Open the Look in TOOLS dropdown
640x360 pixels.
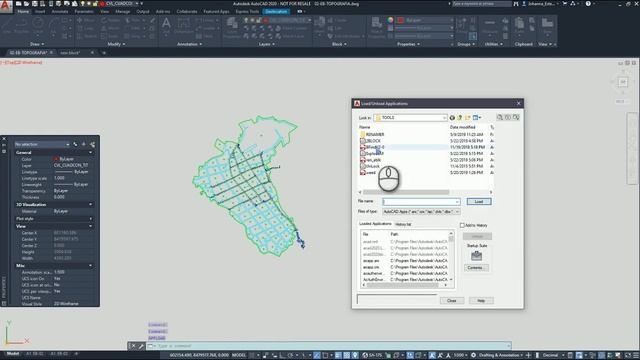point(411,118)
